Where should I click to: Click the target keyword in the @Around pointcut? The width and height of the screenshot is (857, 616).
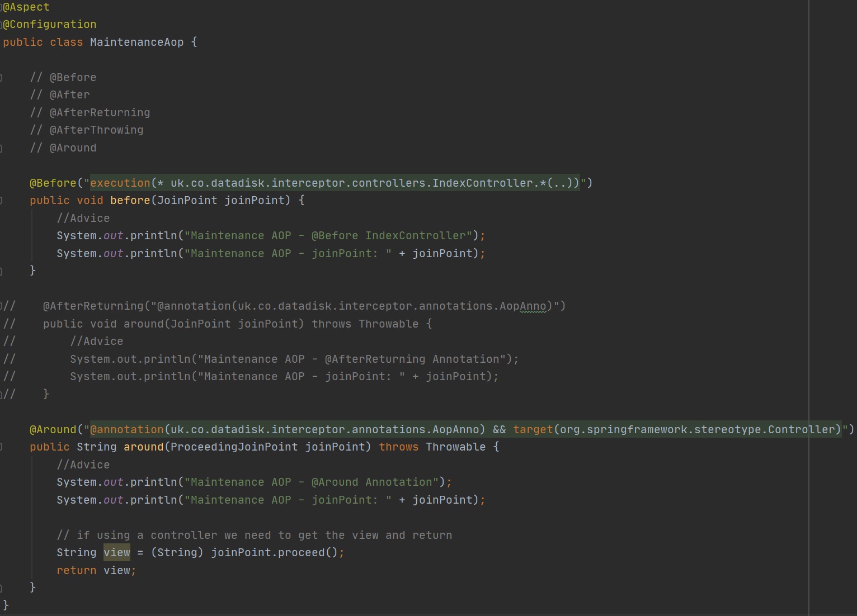pyautogui.click(x=533, y=430)
